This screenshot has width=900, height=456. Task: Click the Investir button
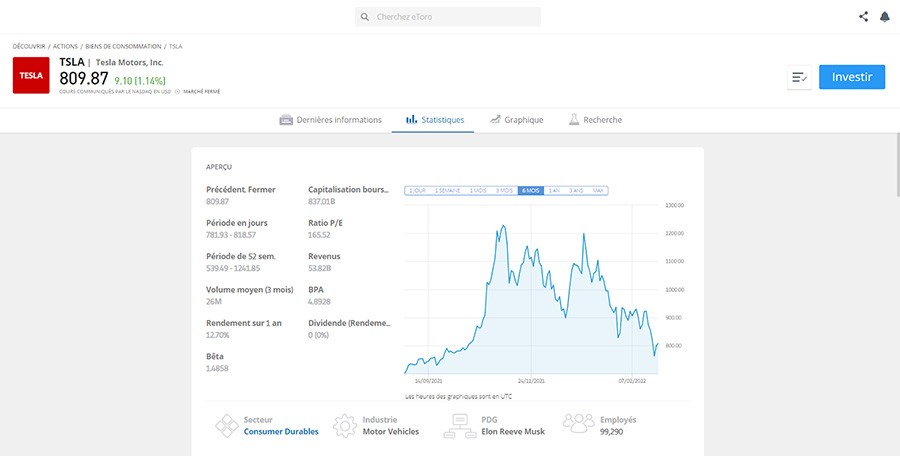point(852,77)
